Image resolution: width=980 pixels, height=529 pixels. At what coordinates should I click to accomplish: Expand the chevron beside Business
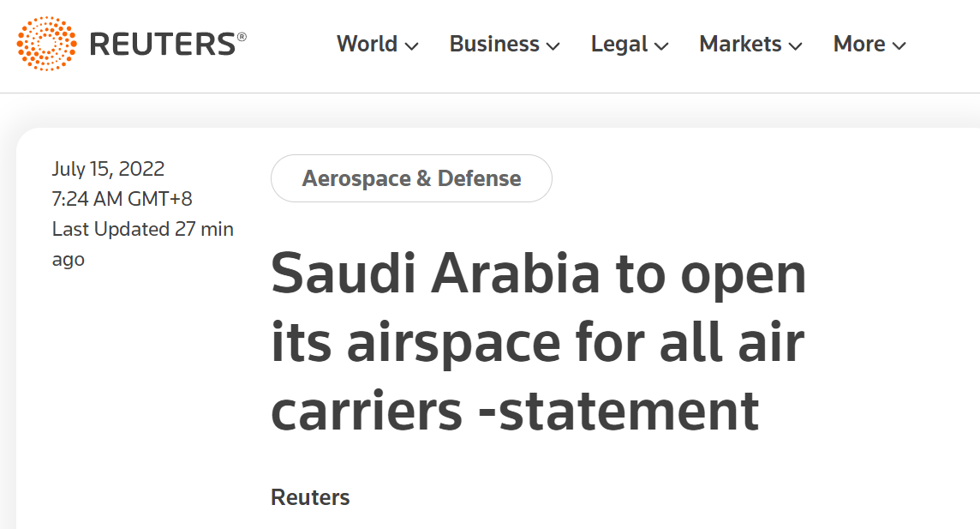click(x=553, y=46)
